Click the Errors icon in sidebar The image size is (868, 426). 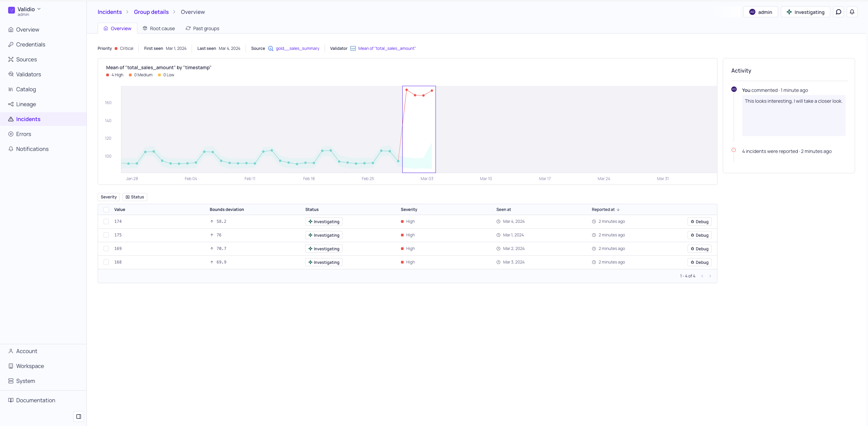(x=11, y=134)
